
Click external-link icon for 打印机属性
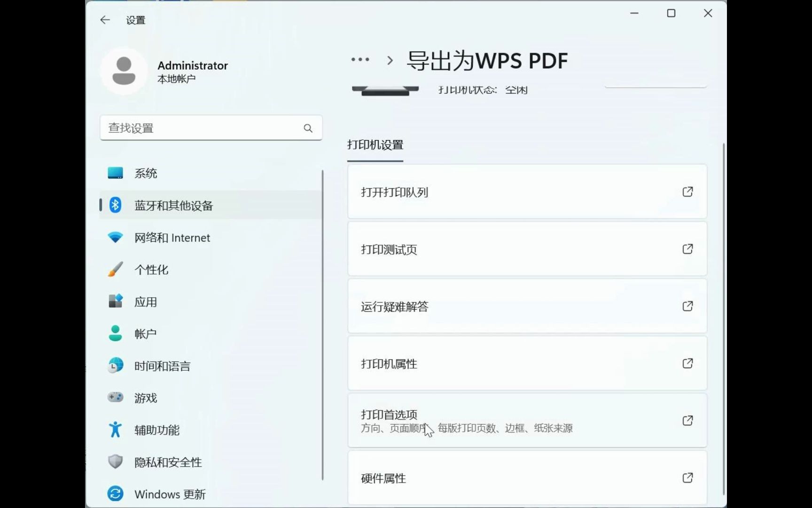point(687,363)
